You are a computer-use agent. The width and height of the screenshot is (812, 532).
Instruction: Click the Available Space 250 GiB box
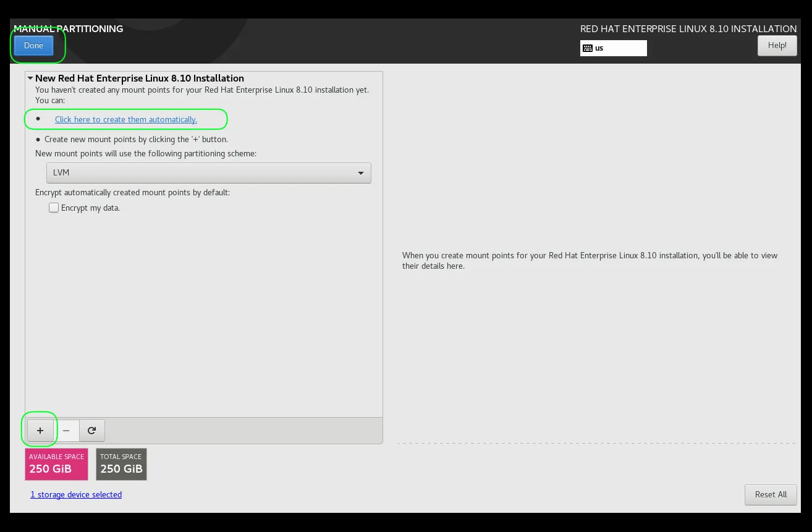[x=56, y=464]
